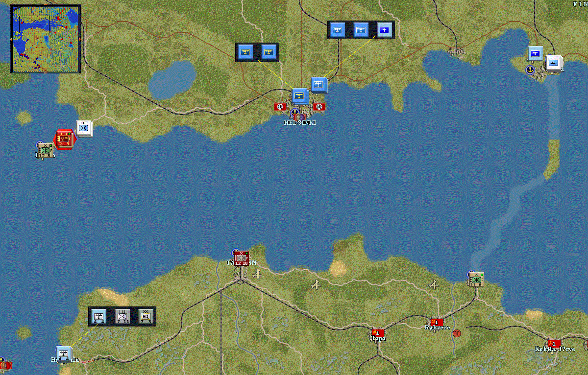Click the Rakvere town label
588x375 pixels.
(x=437, y=328)
